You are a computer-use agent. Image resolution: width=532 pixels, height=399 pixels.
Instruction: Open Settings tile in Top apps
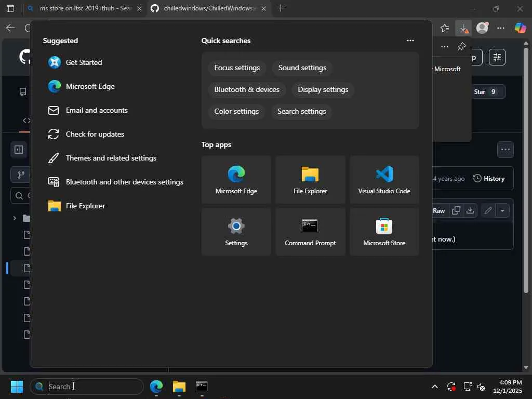236,232
